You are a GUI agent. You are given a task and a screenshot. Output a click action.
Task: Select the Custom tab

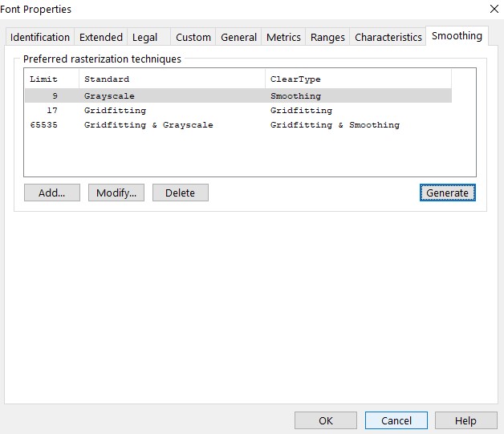[193, 37]
